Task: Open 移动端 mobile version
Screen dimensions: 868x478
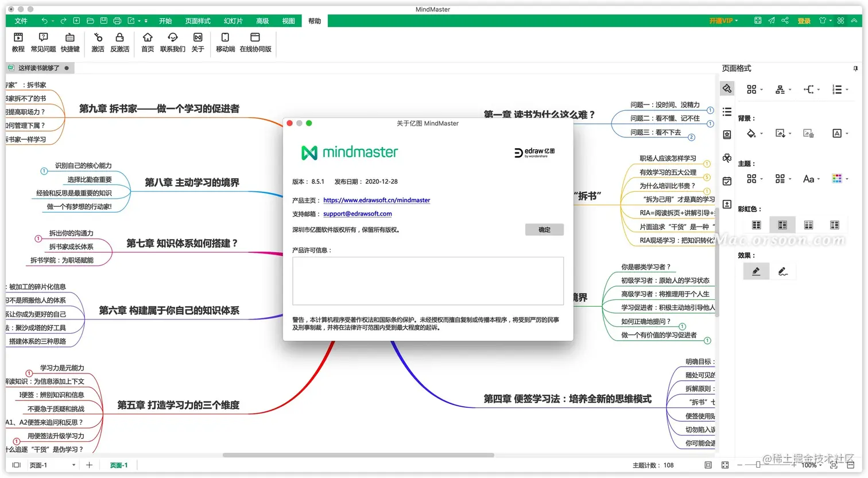Action: (226, 43)
